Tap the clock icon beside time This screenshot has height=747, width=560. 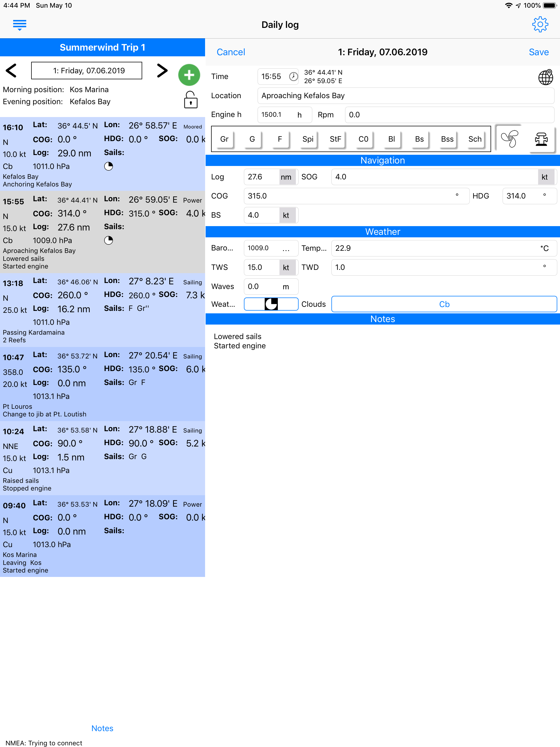(293, 77)
